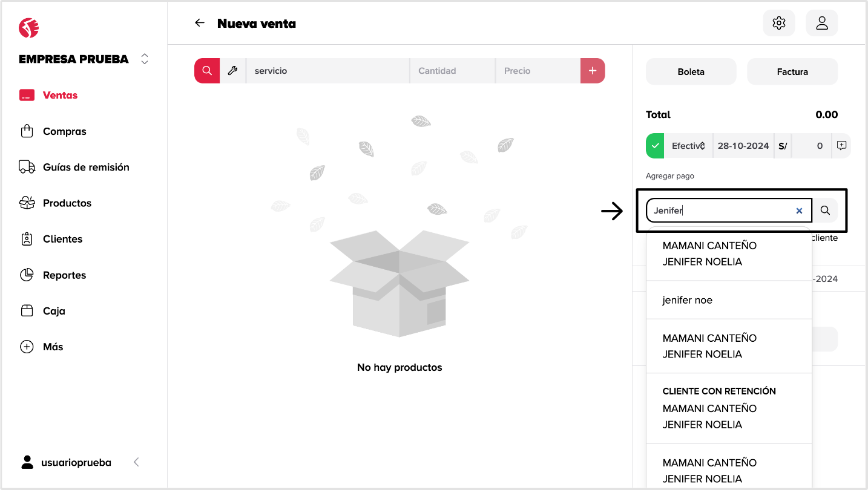Viewport: 868px width, 490px height.
Task: Click the Cantidad input field
Action: pyautogui.click(x=452, y=71)
